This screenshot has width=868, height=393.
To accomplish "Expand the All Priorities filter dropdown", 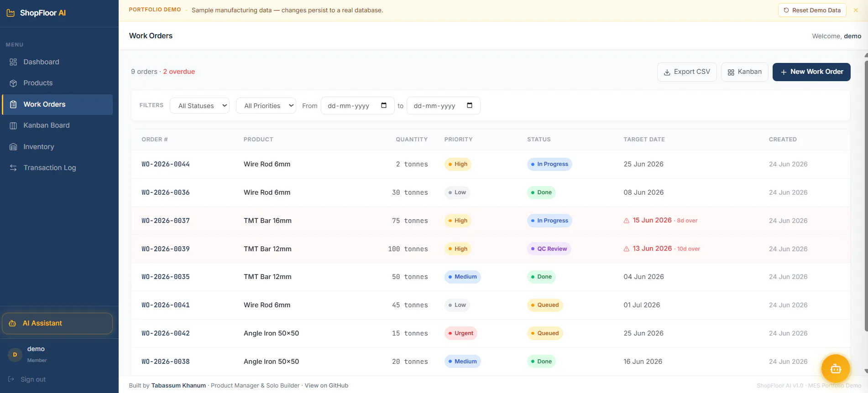I will coord(266,105).
